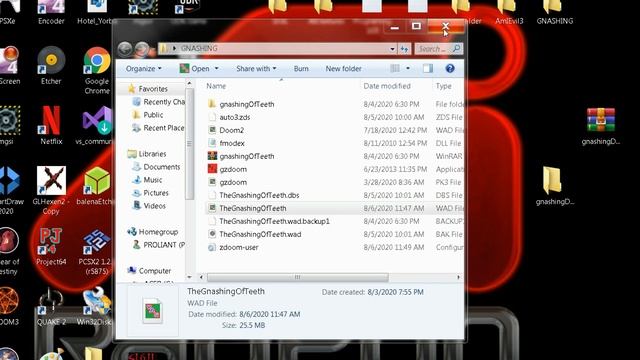Image resolution: width=640 pixels, height=360 pixels.
Task: Click the horizontal scrollbar of the file list
Action: point(298,277)
